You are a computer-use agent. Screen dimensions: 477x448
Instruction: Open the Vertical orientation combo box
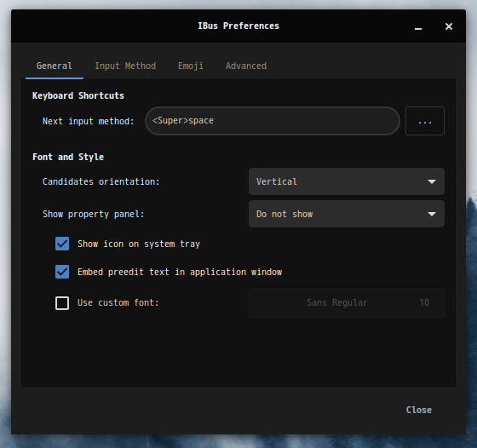point(347,181)
